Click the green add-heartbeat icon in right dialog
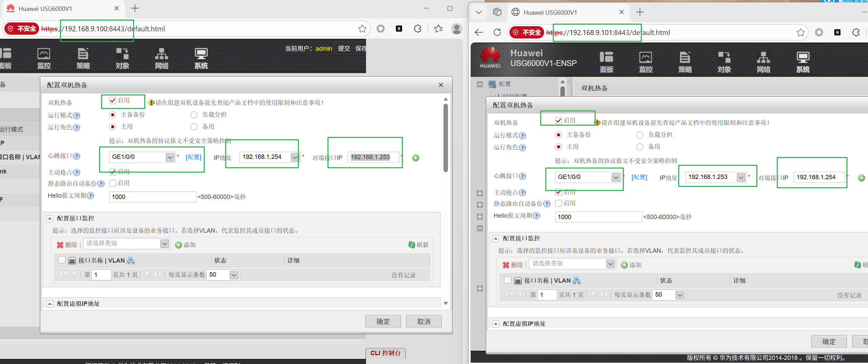The width and height of the screenshot is (868, 364). (x=862, y=178)
